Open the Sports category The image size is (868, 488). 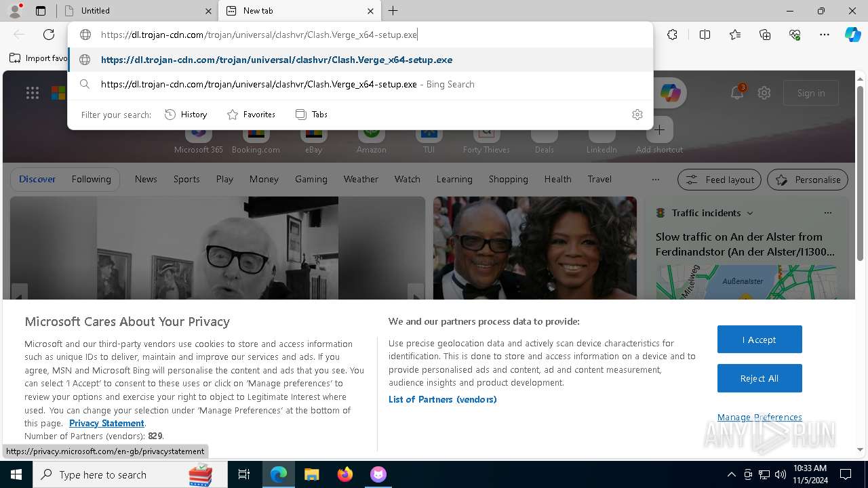tap(186, 179)
